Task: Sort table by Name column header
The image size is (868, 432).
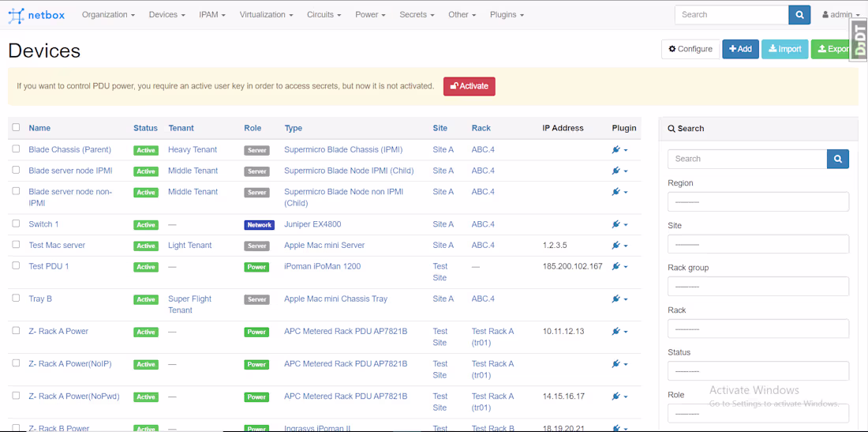Action: pos(39,128)
